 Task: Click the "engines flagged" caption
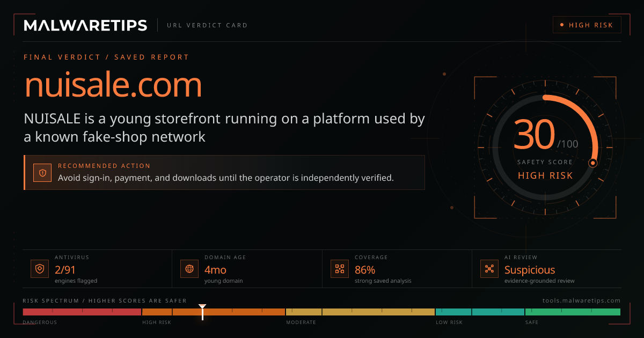pyautogui.click(x=76, y=281)
